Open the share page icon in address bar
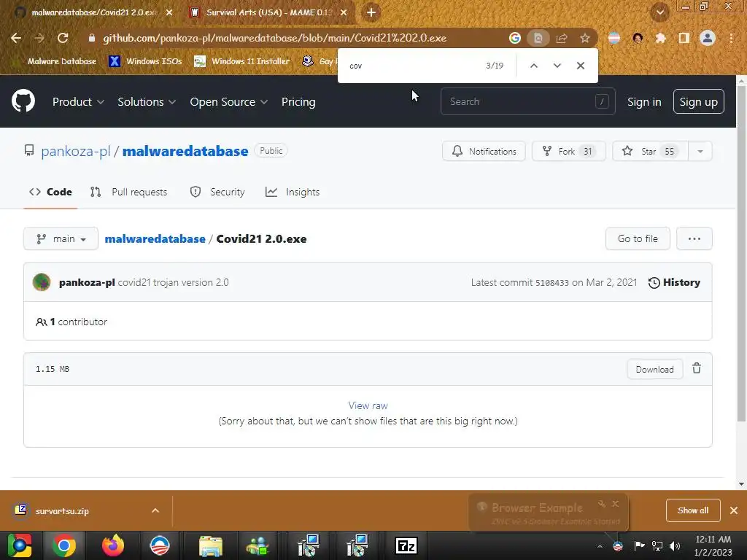Screen dimensions: 747x560 coord(562,38)
